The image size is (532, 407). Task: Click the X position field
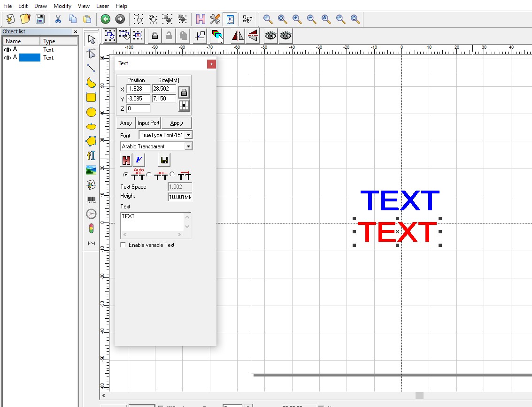139,89
